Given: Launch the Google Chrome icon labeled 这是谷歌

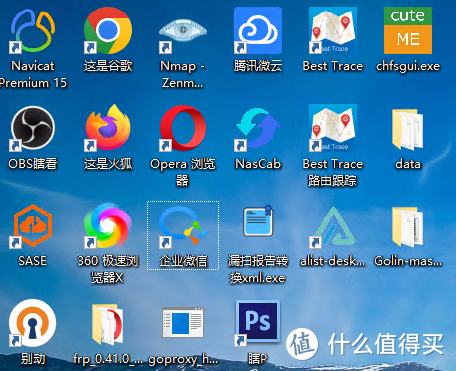Looking at the screenshot, I should pyautogui.click(x=108, y=31).
